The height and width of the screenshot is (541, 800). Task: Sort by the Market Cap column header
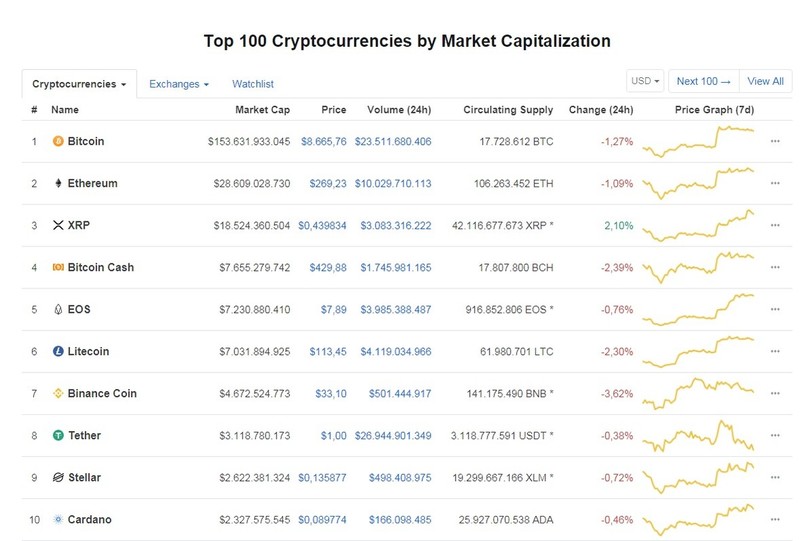click(262, 110)
